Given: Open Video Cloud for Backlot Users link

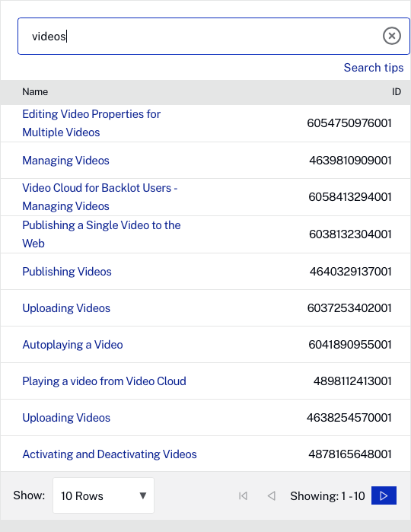Looking at the screenshot, I should [100, 197].
